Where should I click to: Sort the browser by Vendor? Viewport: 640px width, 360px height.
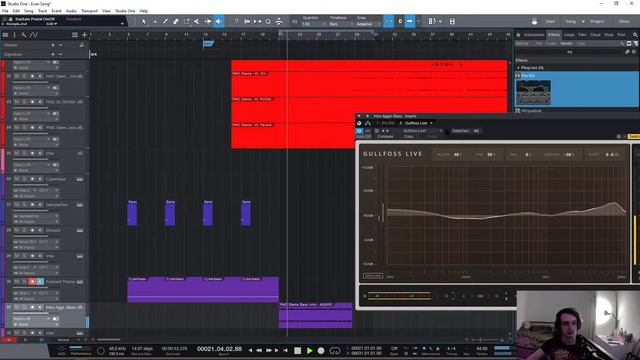566,44
